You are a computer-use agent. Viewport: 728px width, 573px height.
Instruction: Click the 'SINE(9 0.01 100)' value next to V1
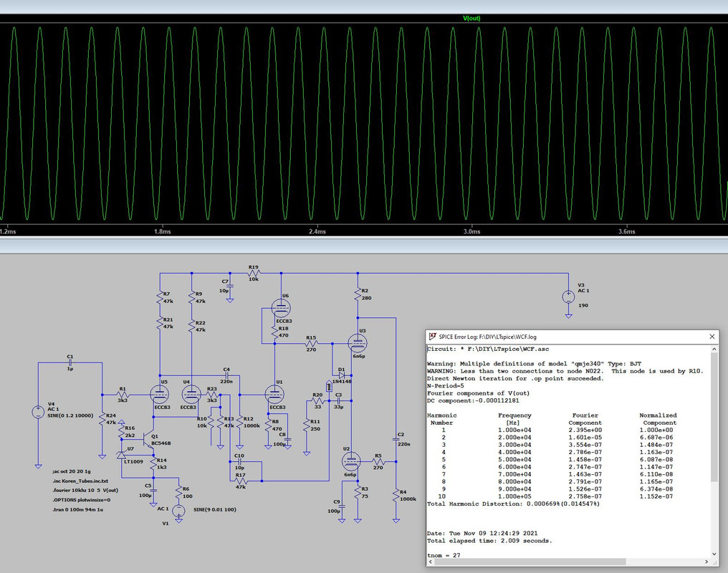coord(214,509)
